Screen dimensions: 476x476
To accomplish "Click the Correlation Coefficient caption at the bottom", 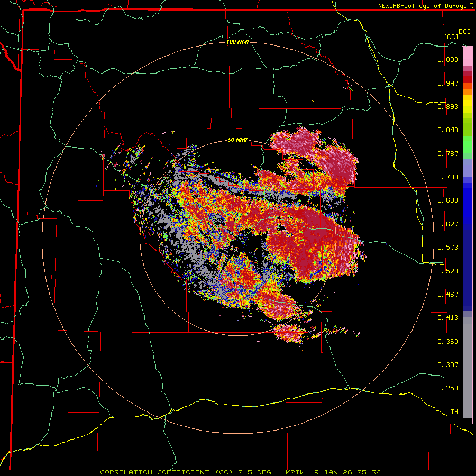I will point(240,472).
